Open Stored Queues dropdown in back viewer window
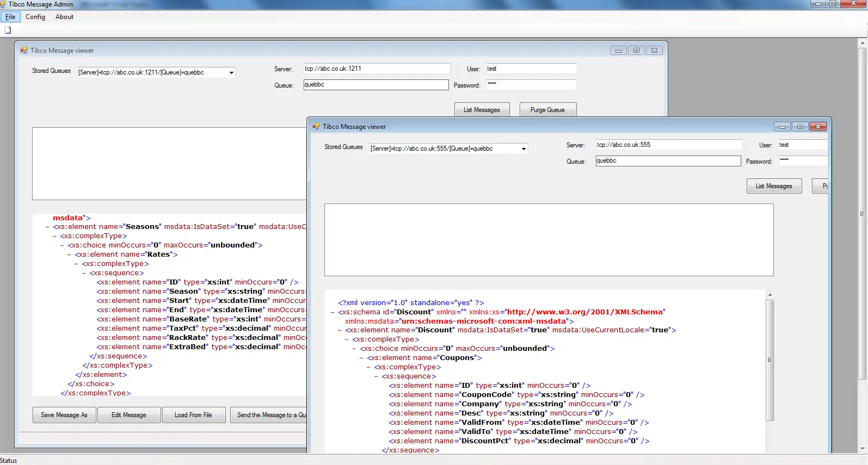Viewport: 868px width, 465px height. click(x=231, y=72)
